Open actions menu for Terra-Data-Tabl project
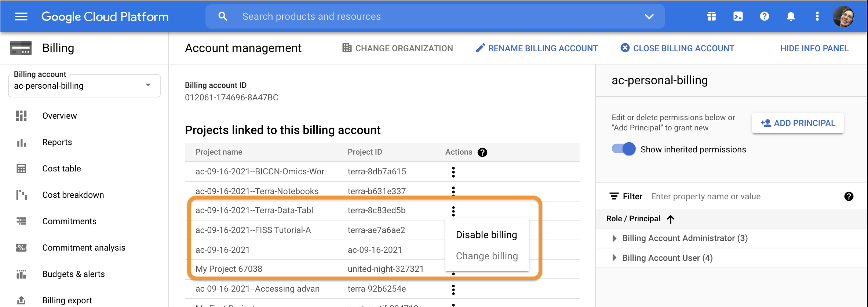The height and width of the screenshot is (307, 868). pos(453,211)
